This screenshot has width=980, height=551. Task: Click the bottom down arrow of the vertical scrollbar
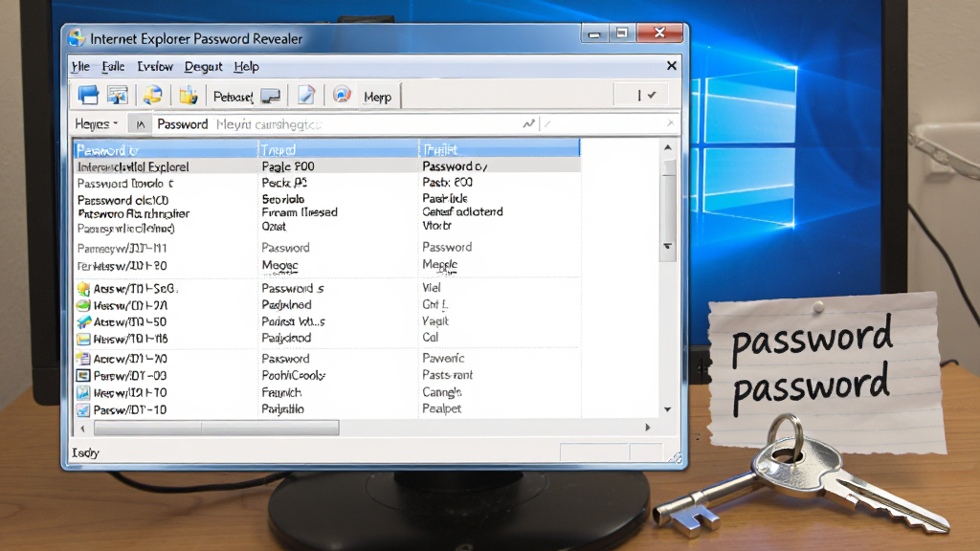[x=667, y=409]
